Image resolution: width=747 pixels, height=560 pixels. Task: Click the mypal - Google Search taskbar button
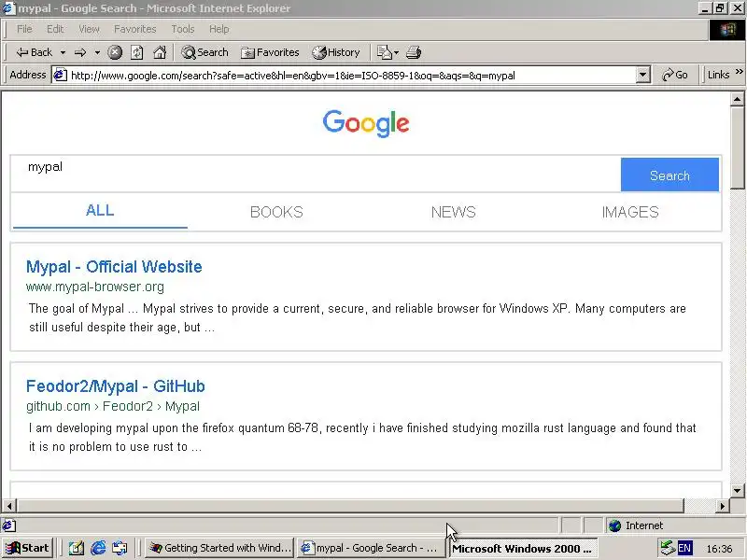pyautogui.click(x=370, y=548)
